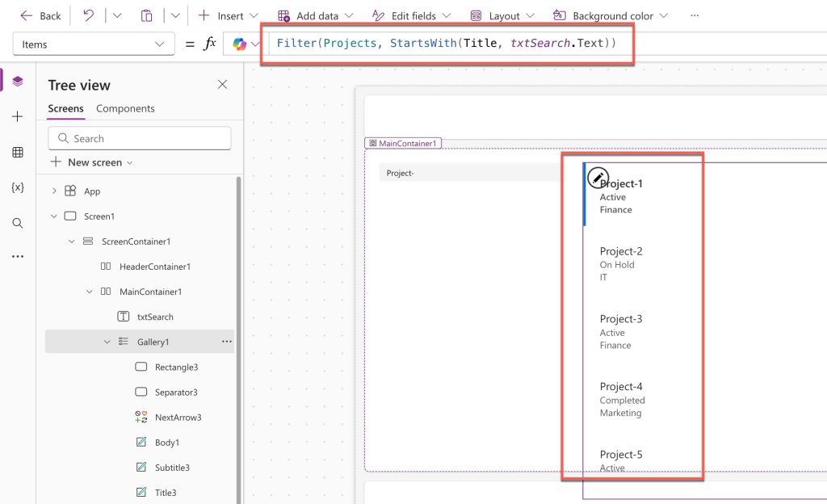Click the Tree view search box
Screen dimensions: 827x504
tap(139, 138)
